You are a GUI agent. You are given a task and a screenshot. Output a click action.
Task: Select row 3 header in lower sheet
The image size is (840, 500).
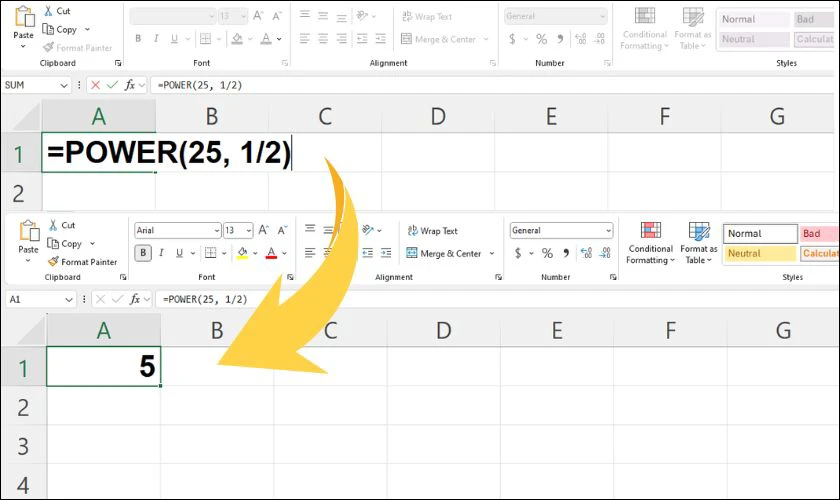tap(23, 445)
